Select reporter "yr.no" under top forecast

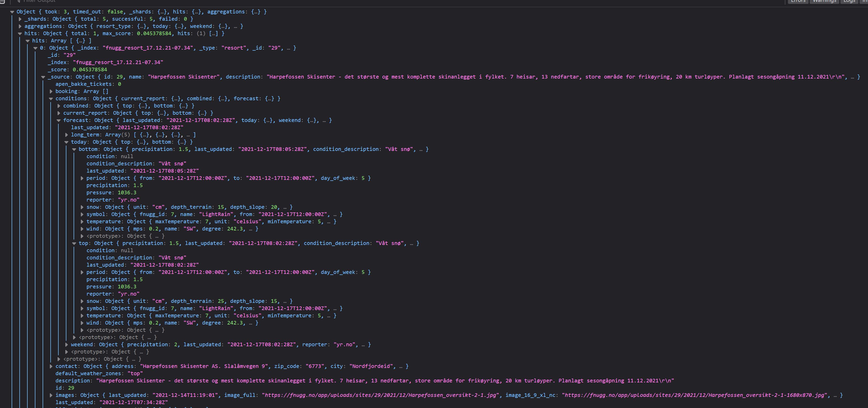pos(113,294)
